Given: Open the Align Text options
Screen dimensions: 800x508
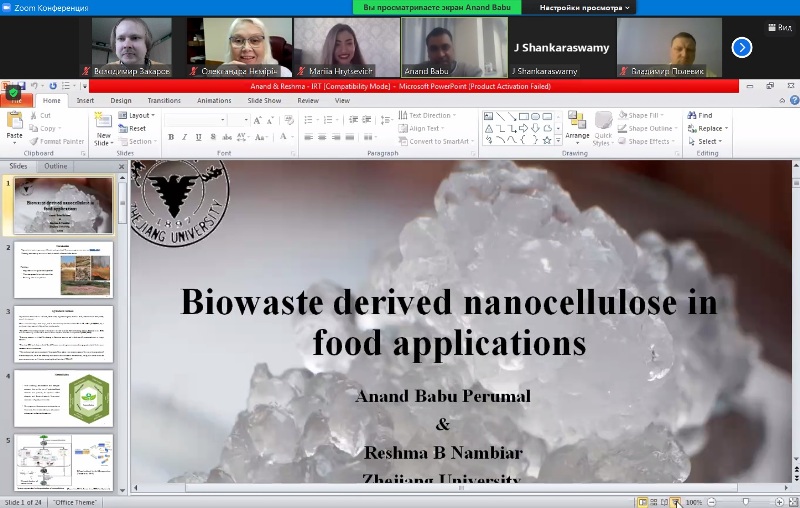Looking at the screenshot, I should pos(421,129).
